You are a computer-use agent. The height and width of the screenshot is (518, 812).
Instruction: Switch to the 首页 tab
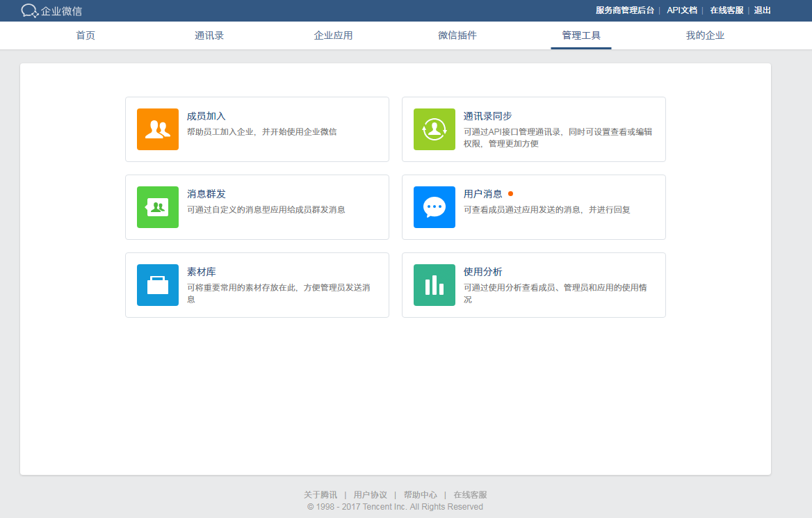pos(86,35)
